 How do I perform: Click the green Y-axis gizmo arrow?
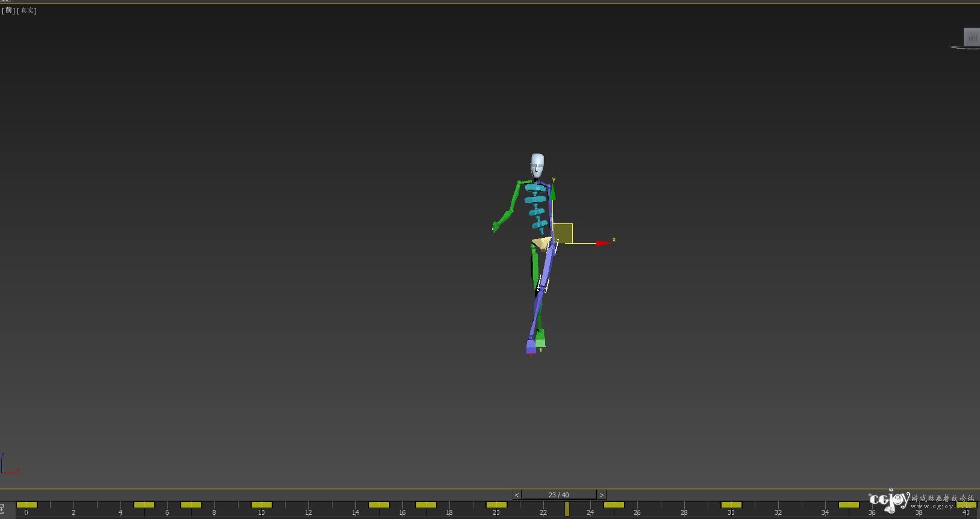(552, 194)
